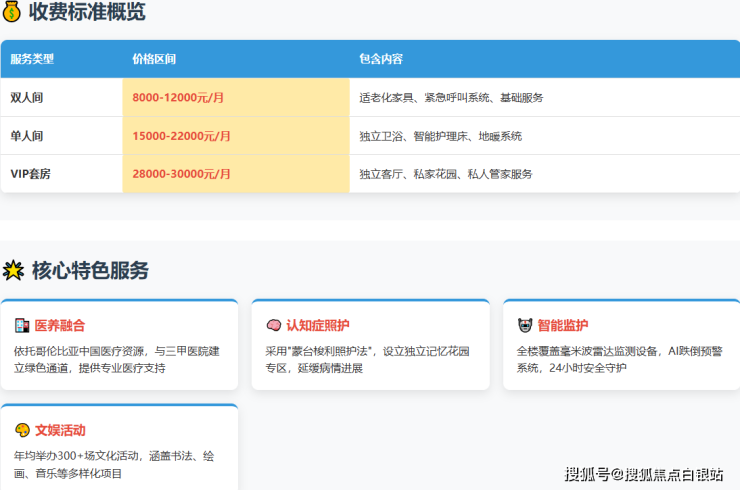Select the VIP套房 table row label
The image size is (740, 490).
[32, 174]
